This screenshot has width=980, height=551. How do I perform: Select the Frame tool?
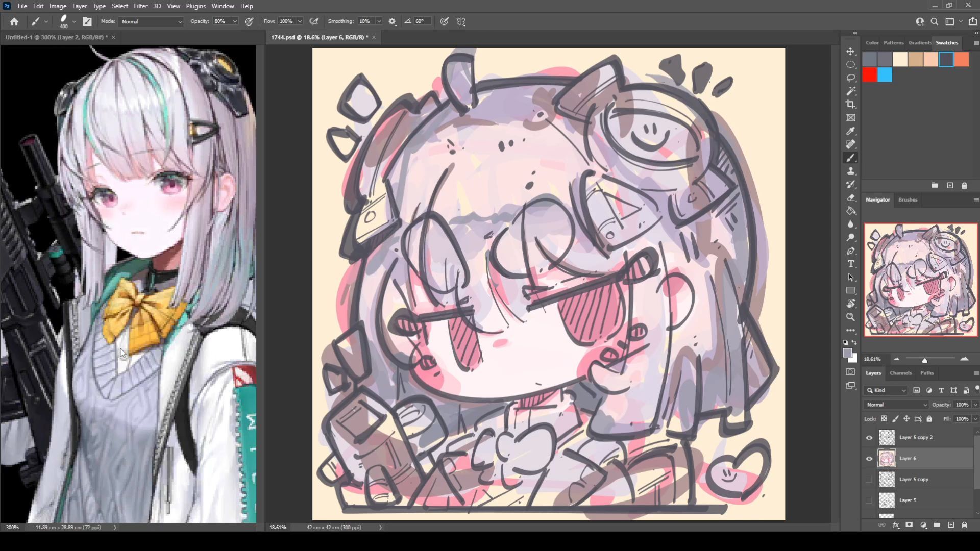click(851, 118)
